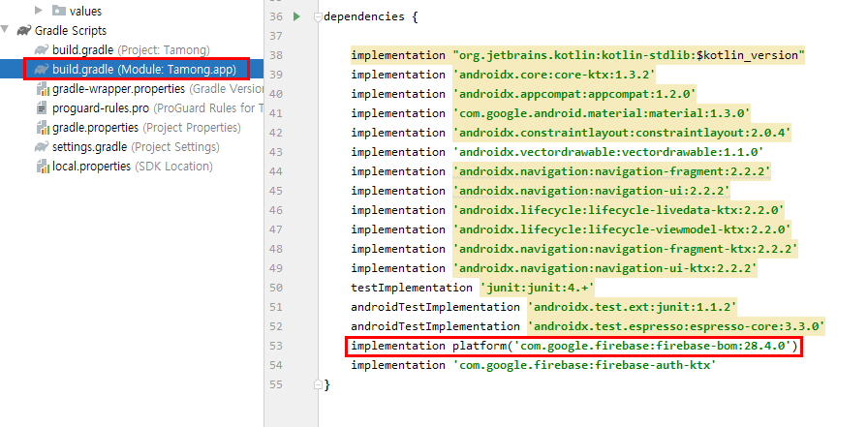Click line number 50 in gutter
The width and height of the screenshot is (868, 427).
[x=276, y=289]
